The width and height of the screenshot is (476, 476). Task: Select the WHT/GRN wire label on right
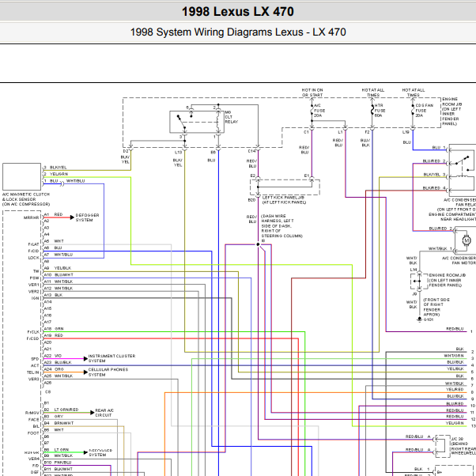[x=454, y=356]
